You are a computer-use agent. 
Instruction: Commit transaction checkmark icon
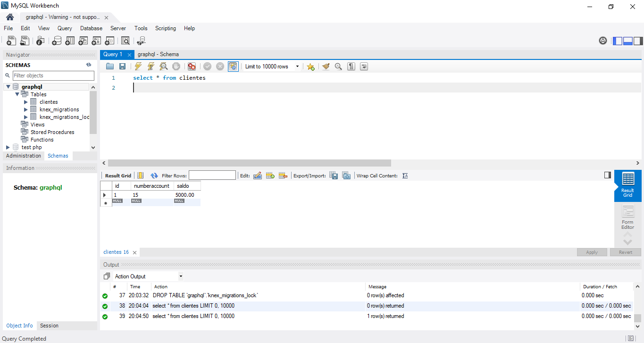coord(207,67)
